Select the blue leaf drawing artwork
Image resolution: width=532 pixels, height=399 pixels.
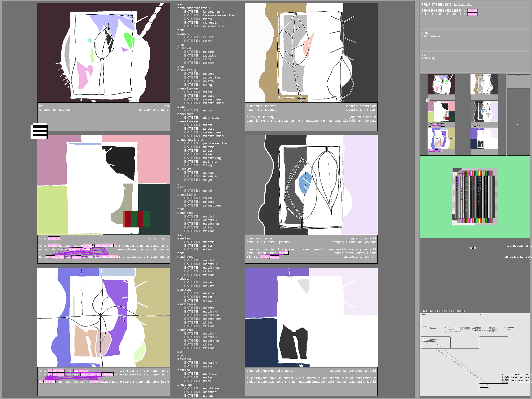(x=311, y=185)
